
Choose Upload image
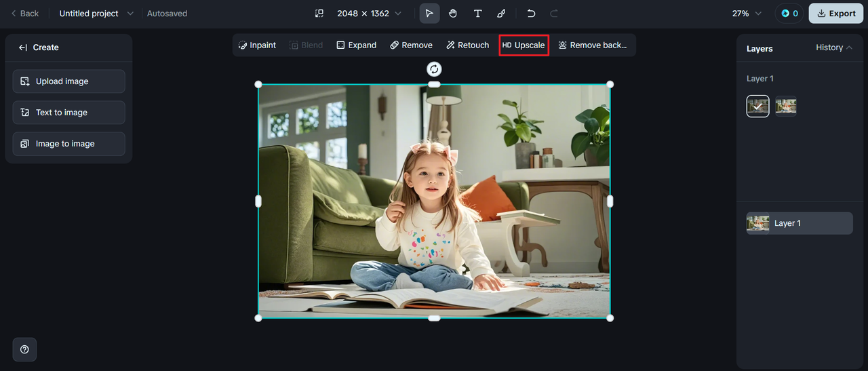(x=68, y=81)
